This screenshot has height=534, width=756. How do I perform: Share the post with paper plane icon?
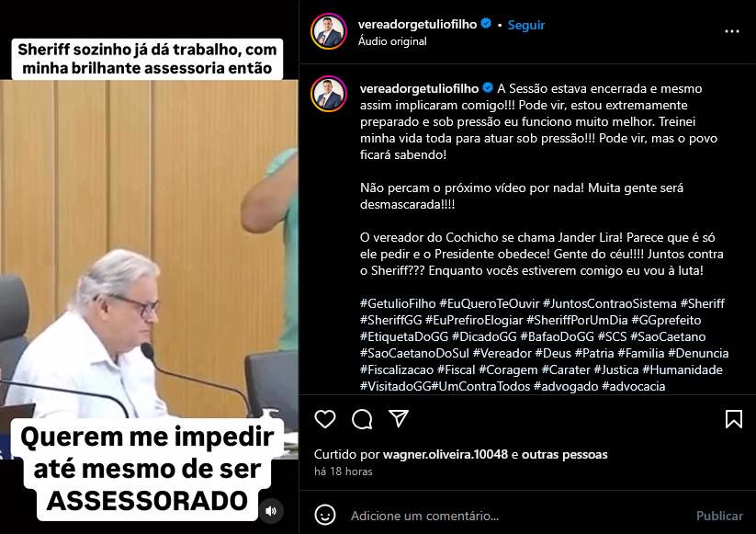399,419
